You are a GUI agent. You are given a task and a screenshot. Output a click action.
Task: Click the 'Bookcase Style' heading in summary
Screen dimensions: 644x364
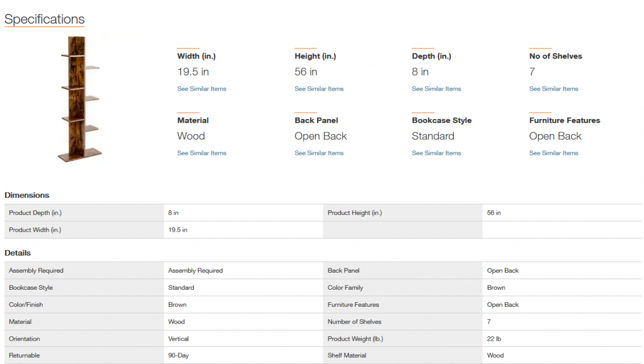tap(441, 120)
